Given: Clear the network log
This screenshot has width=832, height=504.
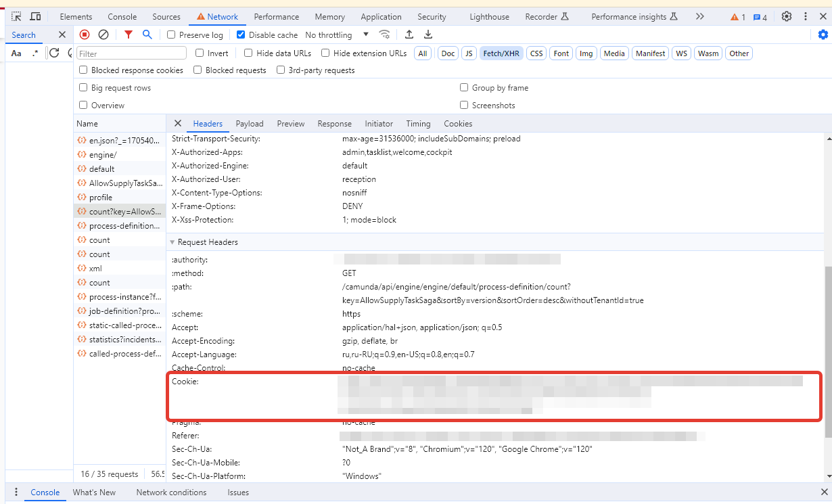Looking at the screenshot, I should (x=103, y=35).
